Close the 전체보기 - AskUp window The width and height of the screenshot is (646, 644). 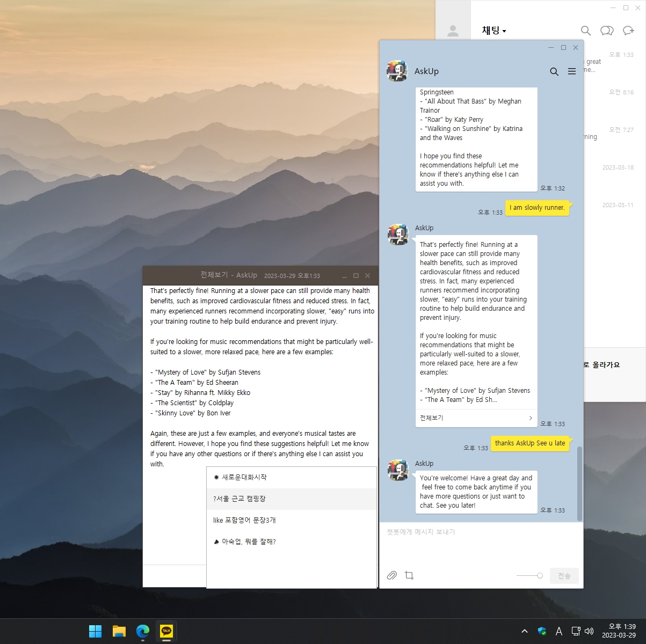tap(368, 275)
